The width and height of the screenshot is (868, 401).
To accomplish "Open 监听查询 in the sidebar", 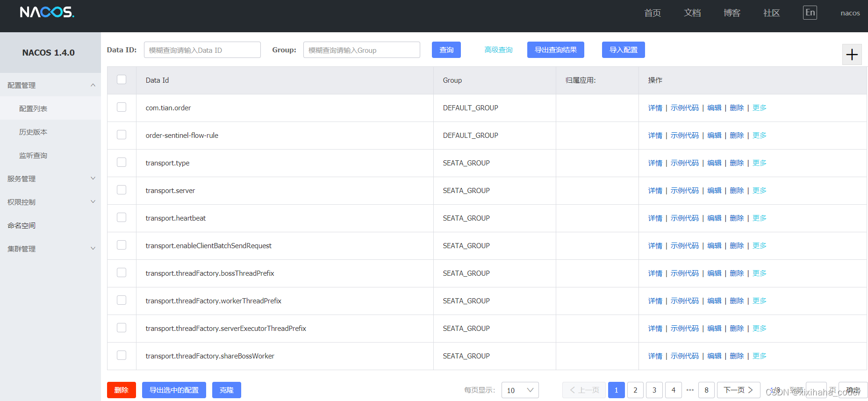I will point(50,155).
